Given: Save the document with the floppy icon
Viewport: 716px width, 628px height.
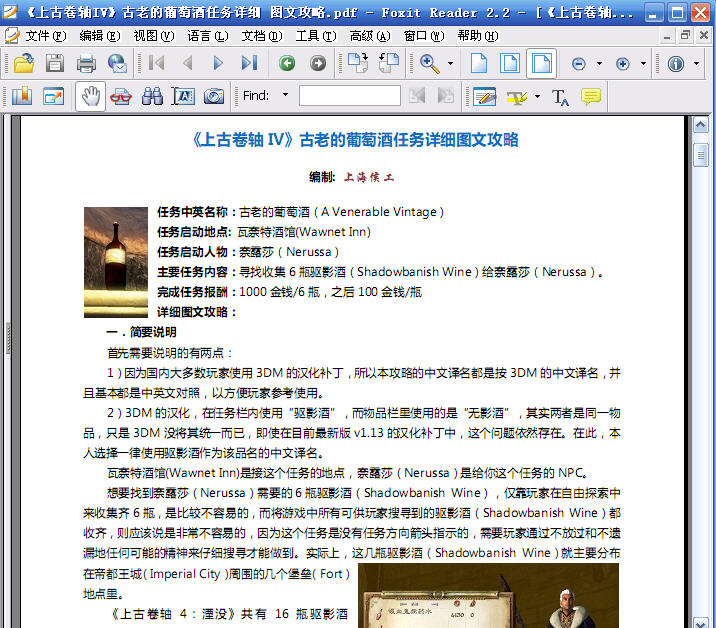Looking at the screenshot, I should click(x=55, y=63).
